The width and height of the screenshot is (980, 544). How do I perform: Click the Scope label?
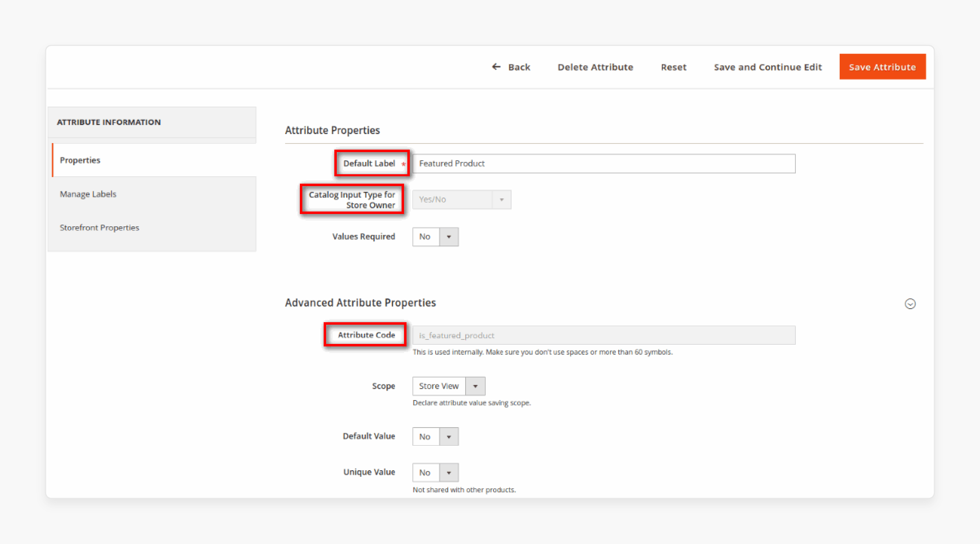click(x=384, y=386)
